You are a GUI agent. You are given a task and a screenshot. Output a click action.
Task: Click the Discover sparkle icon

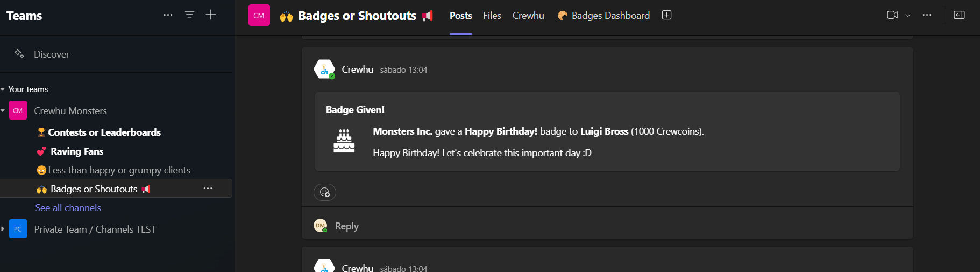[19, 53]
